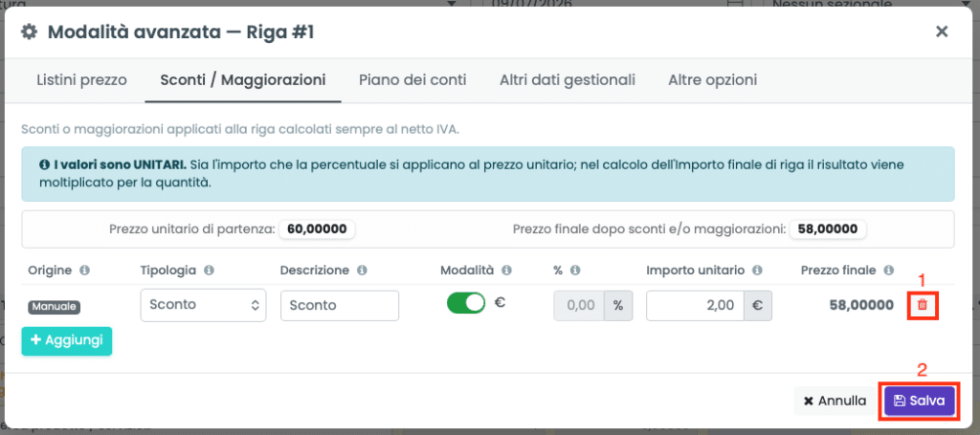
Task: Toggle the Modalità switch for euro mode
Action: coord(466,303)
